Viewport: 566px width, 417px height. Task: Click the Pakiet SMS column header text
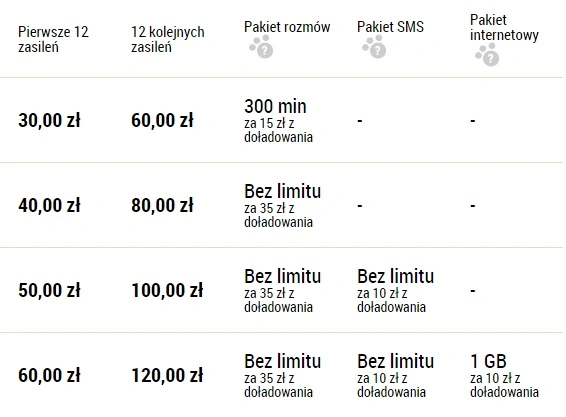point(391,27)
